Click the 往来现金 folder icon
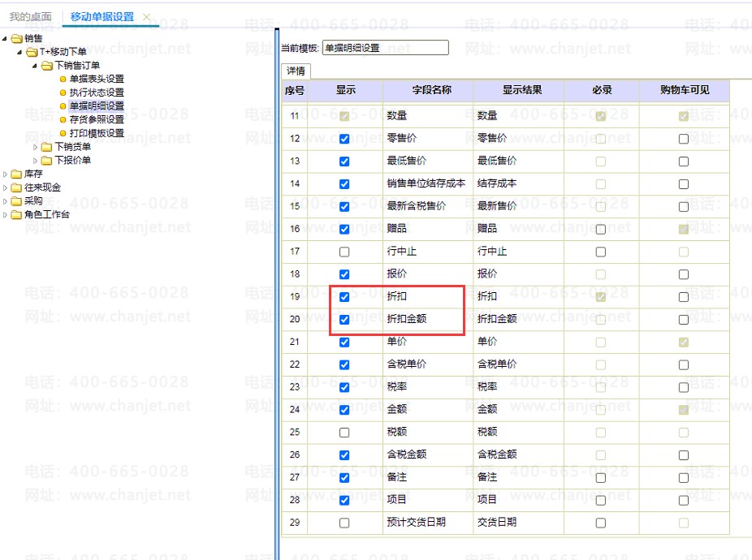Screen dimensions: 752x560 pyautogui.click(x=17, y=187)
